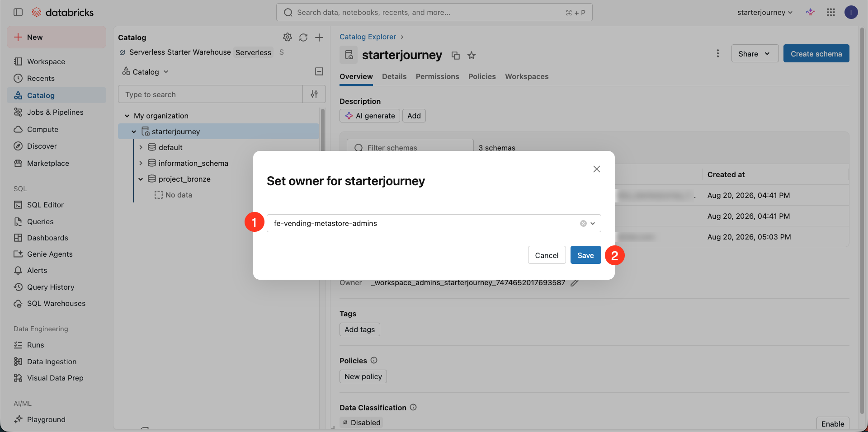The width and height of the screenshot is (868, 432).
Task: Edit owner with the pencil icon
Action: 575,283
